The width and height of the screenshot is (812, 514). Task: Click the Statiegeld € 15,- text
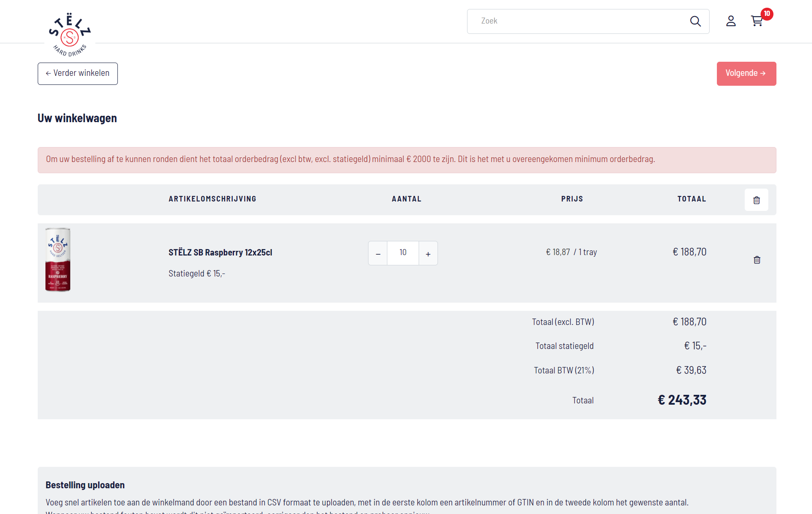pyautogui.click(x=197, y=274)
